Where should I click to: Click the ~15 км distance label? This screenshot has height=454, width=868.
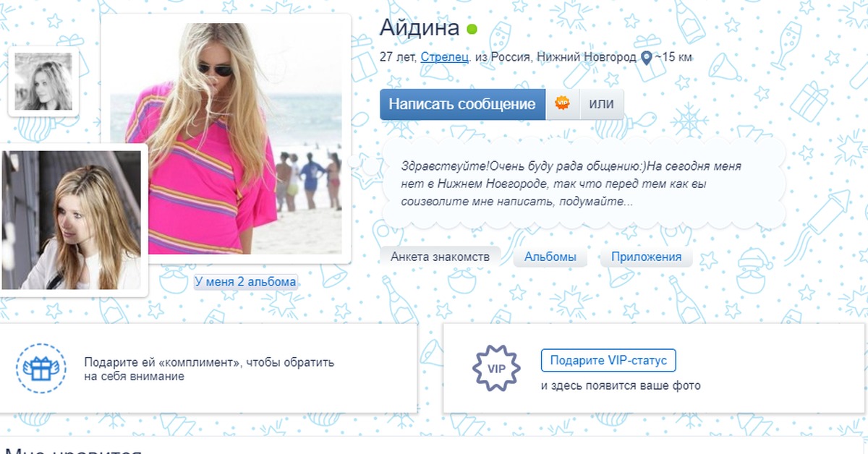(673, 57)
